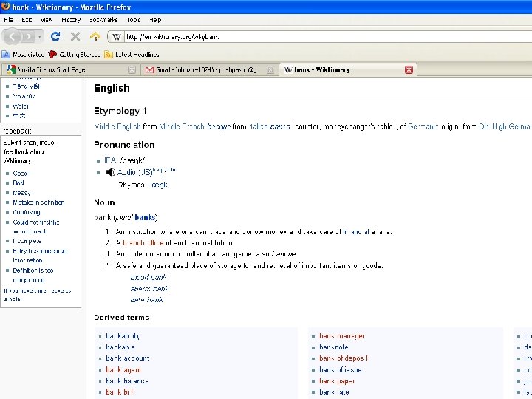Click the browser Forward arrow button
The width and height of the screenshot is (532, 399).
tap(29, 36)
